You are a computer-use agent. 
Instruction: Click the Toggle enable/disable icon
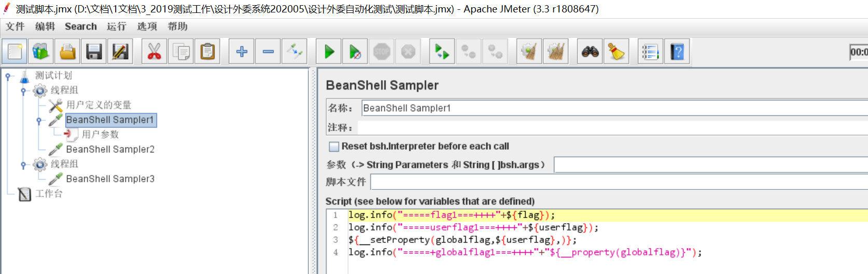pos(295,51)
